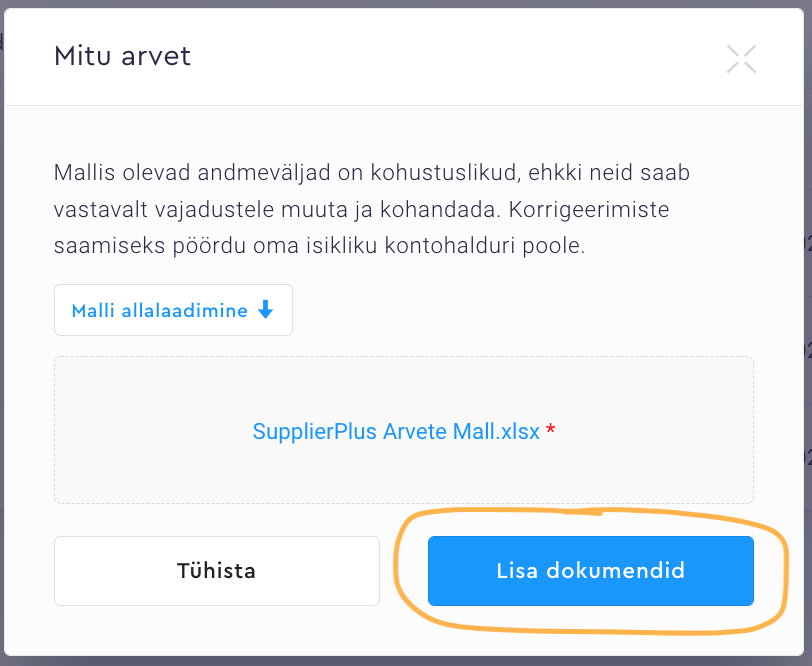The width and height of the screenshot is (812, 666).
Task: Click the Malli text on the download button
Action: pyautogui.click(x=91, y=310)
